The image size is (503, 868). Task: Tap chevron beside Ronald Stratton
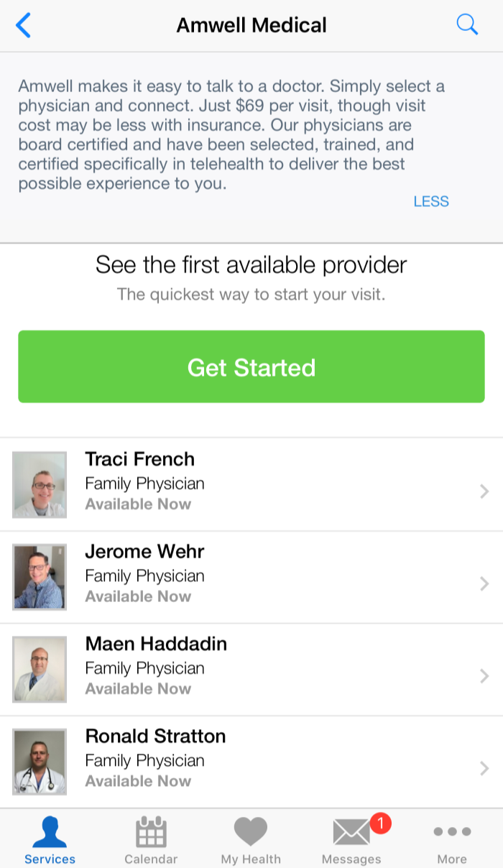point(484,768)
